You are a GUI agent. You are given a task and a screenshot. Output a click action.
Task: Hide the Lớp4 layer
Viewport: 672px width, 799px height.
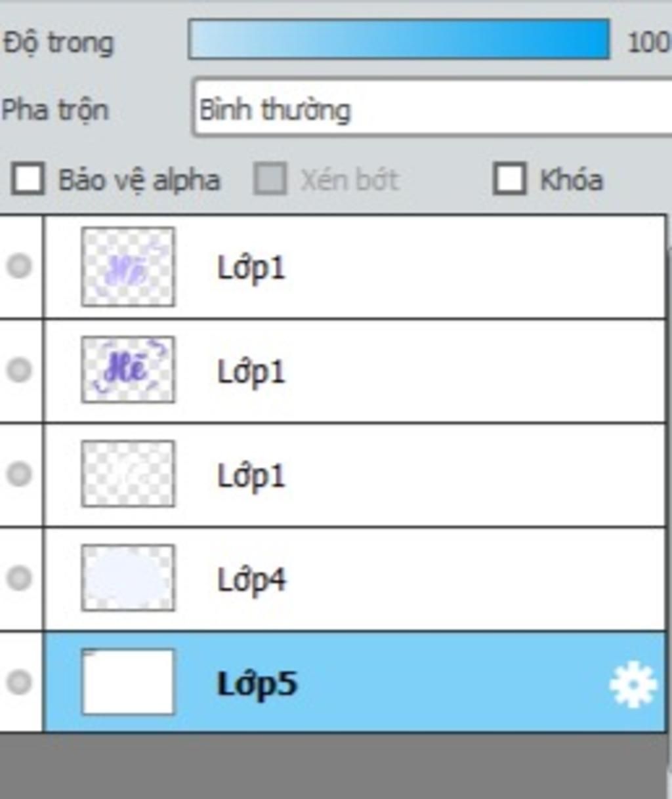tap(19, 578)
